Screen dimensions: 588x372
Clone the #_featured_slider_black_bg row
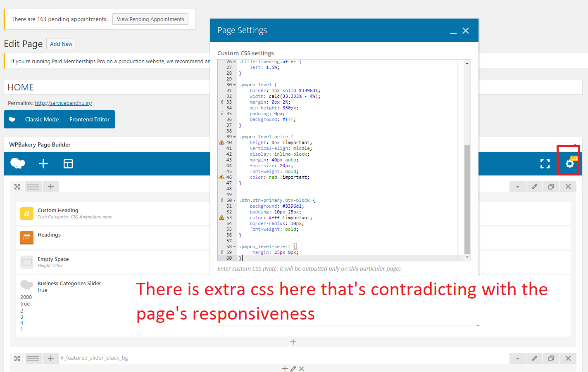[551, 358]
